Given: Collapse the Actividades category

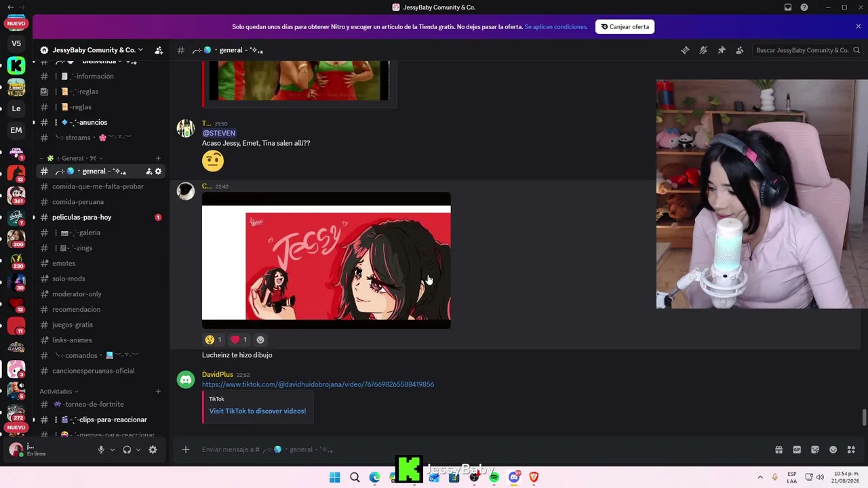Looking at the screenshot, I should coord(59,391).
